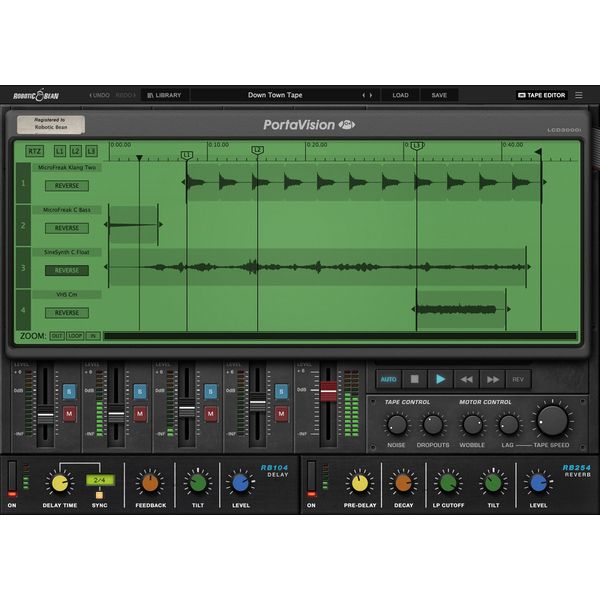Mute the first mixer channel
Viewport: 600px width, 600px height.
click(x=70, y=413)
